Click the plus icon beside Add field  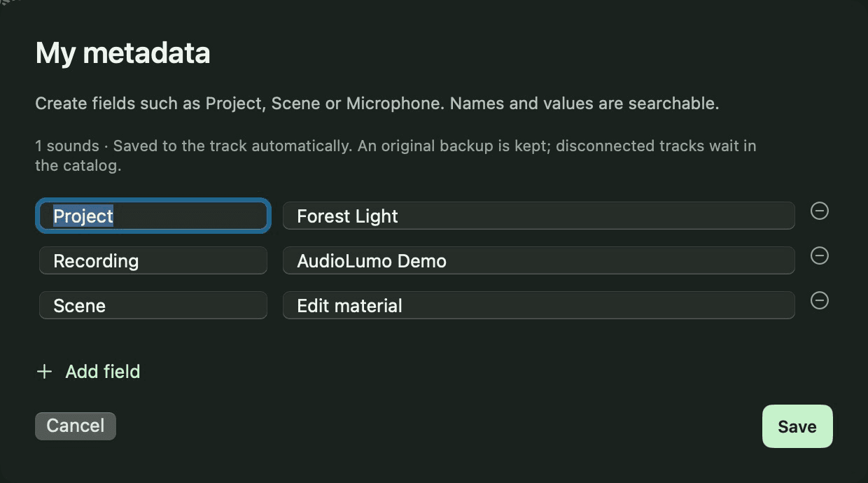[44, 371]
